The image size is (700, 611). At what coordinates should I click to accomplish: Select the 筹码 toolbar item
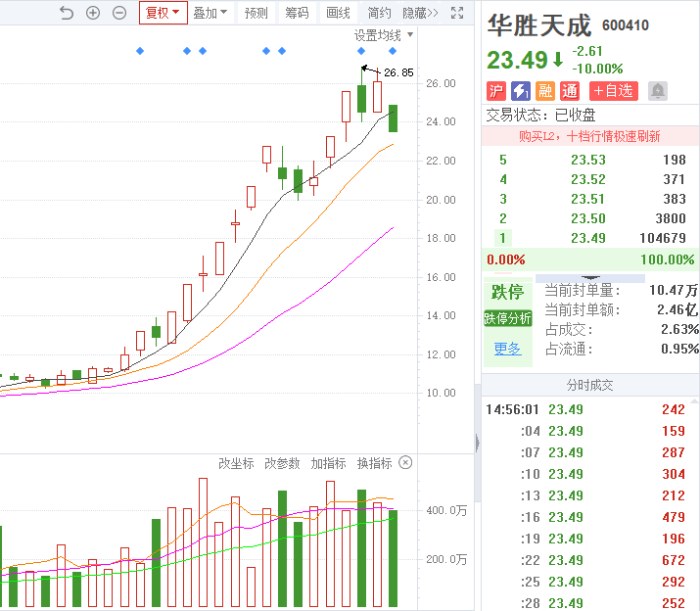click(297, 13)
